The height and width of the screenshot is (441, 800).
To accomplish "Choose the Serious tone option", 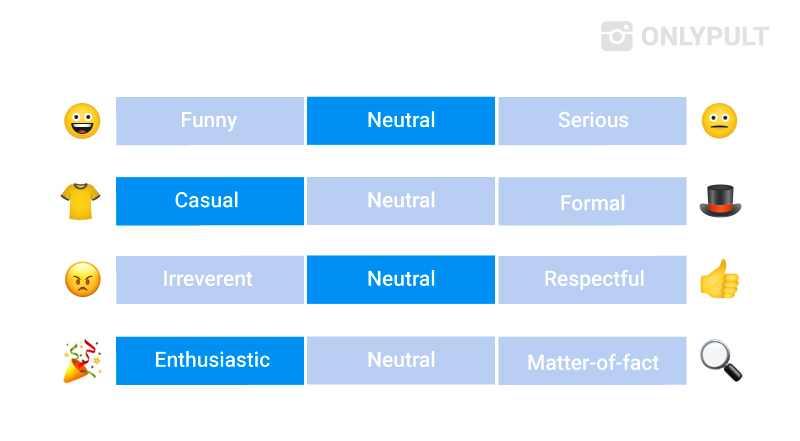I will click(x=592, y=121).
